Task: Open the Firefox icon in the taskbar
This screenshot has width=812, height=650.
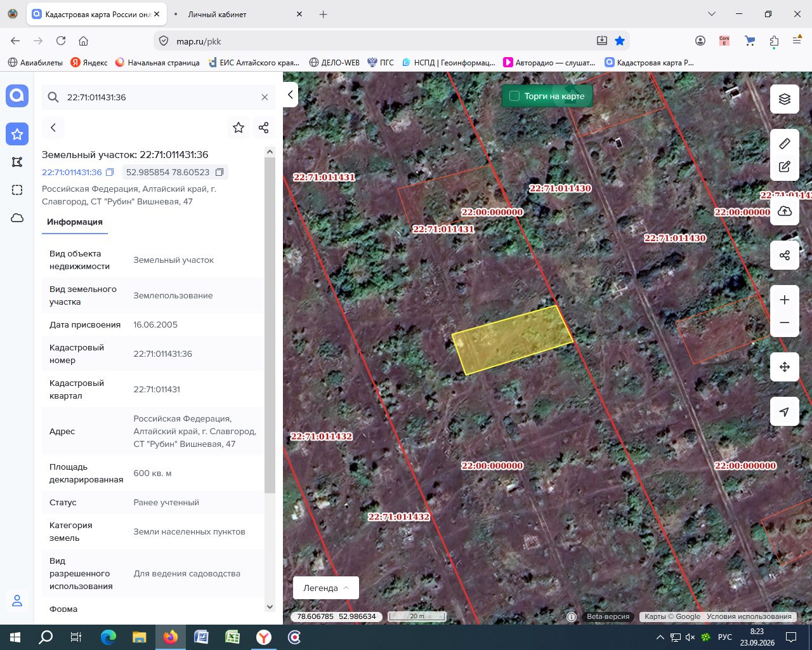Action: [x=171, y=637]
